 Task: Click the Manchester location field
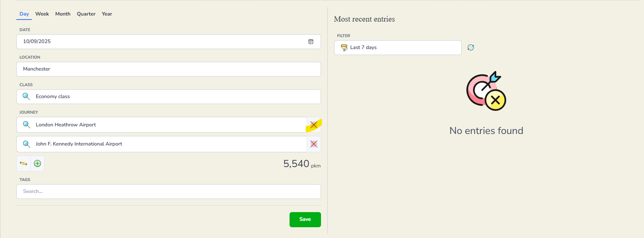point(168,69)
